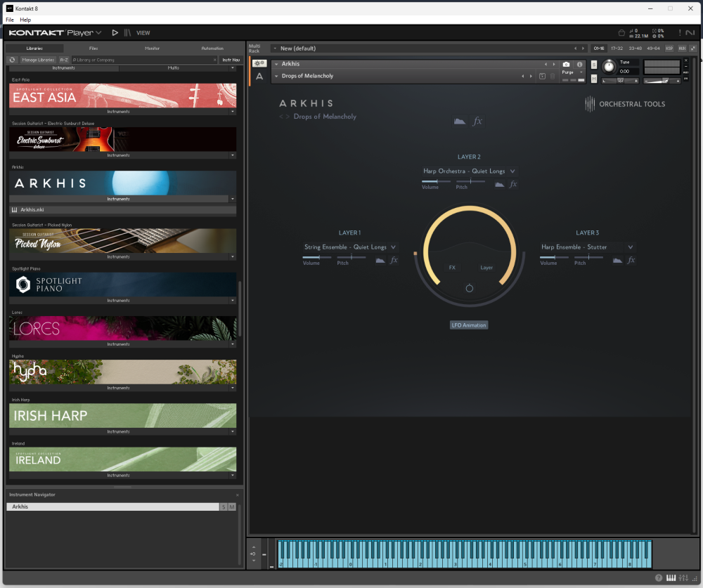Solo Arkhis in Instrument Navigator
This screenshot has height=588, width=703.
pyautogui.click(x=224, y=507)
